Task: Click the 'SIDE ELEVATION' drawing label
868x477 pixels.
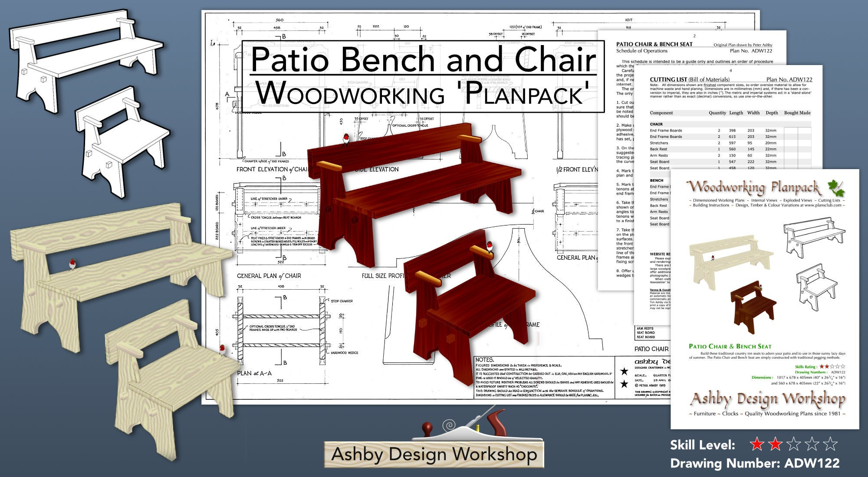Action: tap(376, 170)
